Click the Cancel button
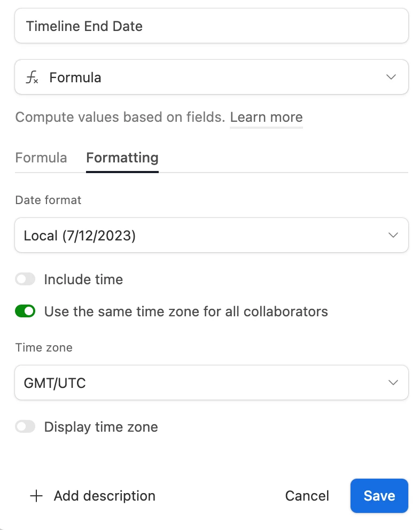The image size is (420, 530). [307, 496]
